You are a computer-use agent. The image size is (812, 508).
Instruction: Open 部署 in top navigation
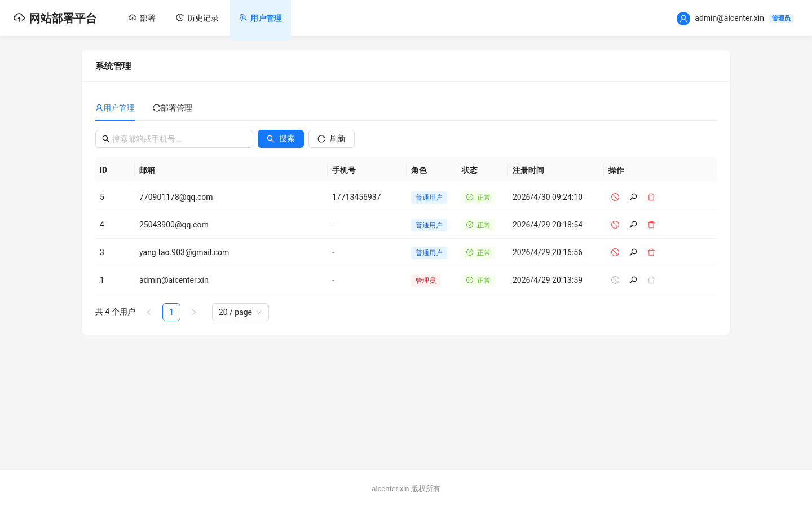tap(142, 18)
